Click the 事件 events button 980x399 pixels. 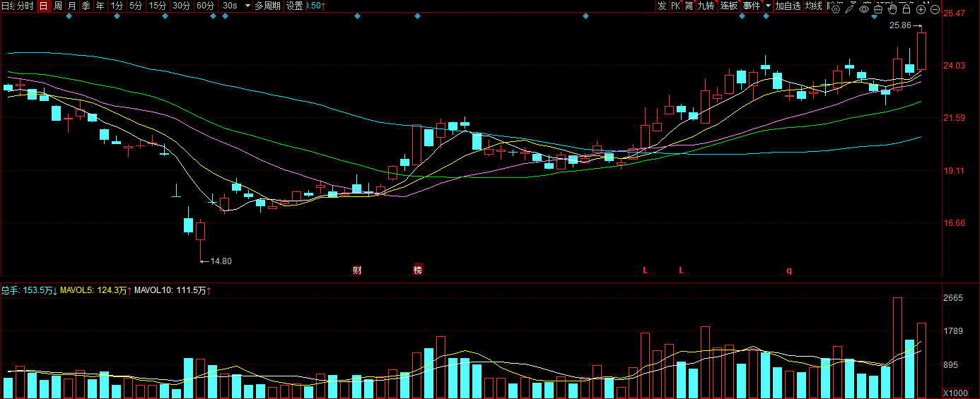tap(752, 6)
